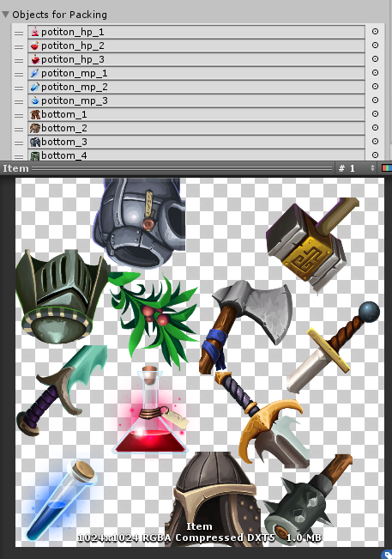Grab the reorder handle of potiton_hp_3
The width and height of the screenshot is (392, 559).
[19, 61]
